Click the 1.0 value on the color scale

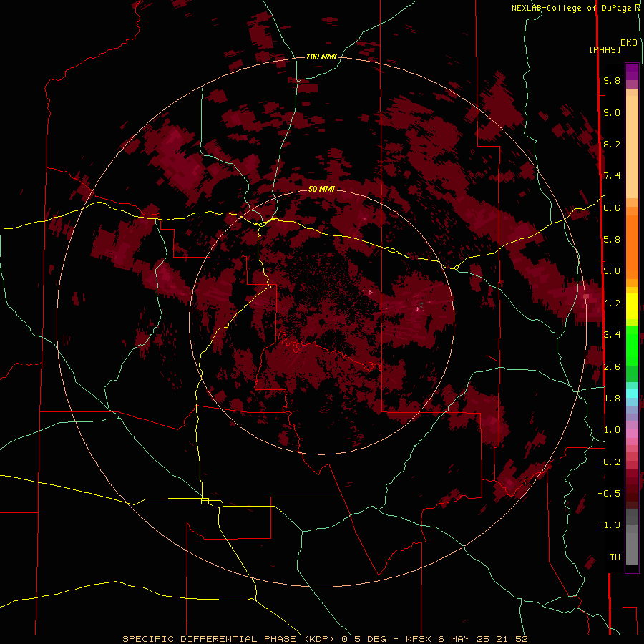(612, 429)
